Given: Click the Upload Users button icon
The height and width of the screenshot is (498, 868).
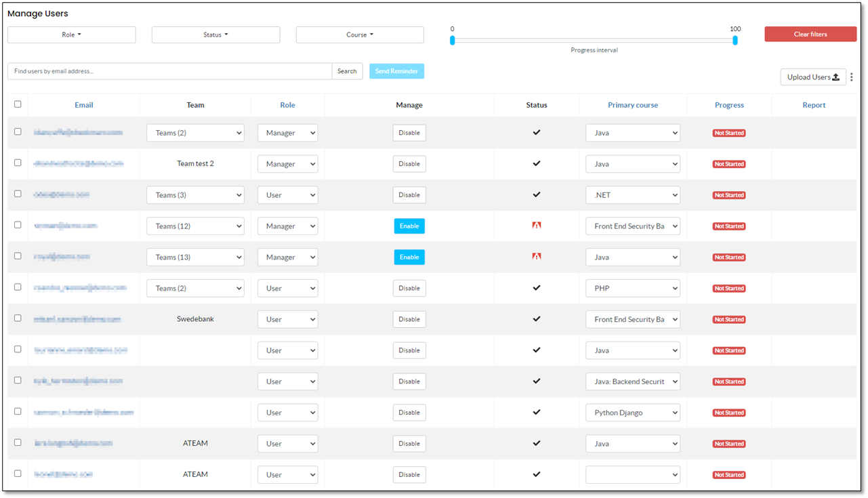Looking at the screenshot, I should (x=835, y=77).
